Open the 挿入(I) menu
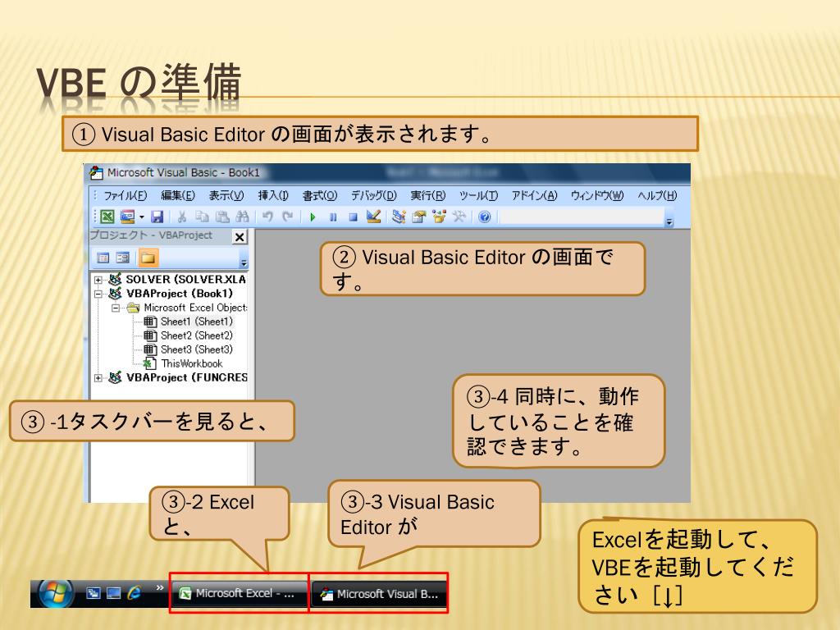The image size is (840, 630). click(x=273, y=195)
